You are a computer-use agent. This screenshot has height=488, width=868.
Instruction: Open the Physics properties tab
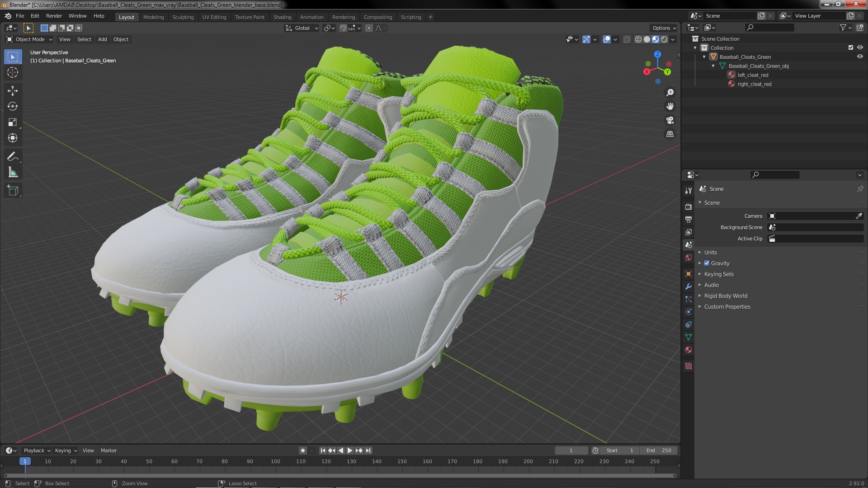click(689, 312)
